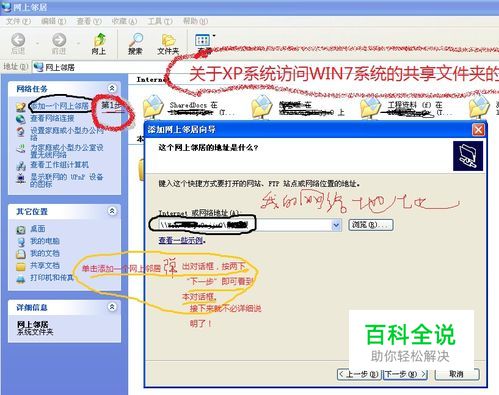Viewport: 499px width, 395px height.
Task: Click 查看网络连接 task link
Action: coord(52,118)
